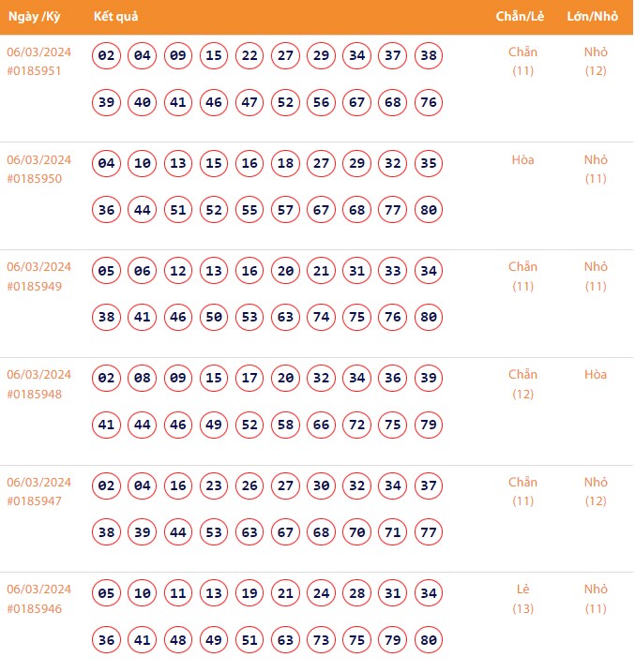Click ball 70 in draw #0185947
The image size is (635, 672).
(356, 532)
